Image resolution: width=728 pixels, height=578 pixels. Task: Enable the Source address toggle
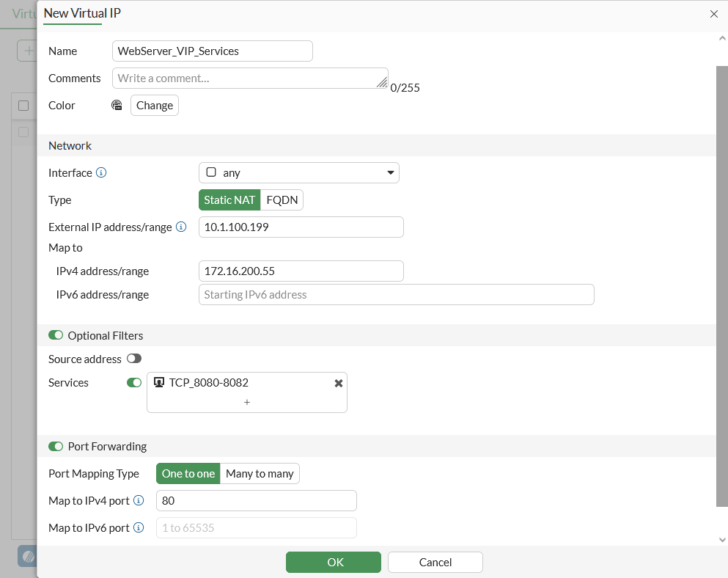pos(134,359)
